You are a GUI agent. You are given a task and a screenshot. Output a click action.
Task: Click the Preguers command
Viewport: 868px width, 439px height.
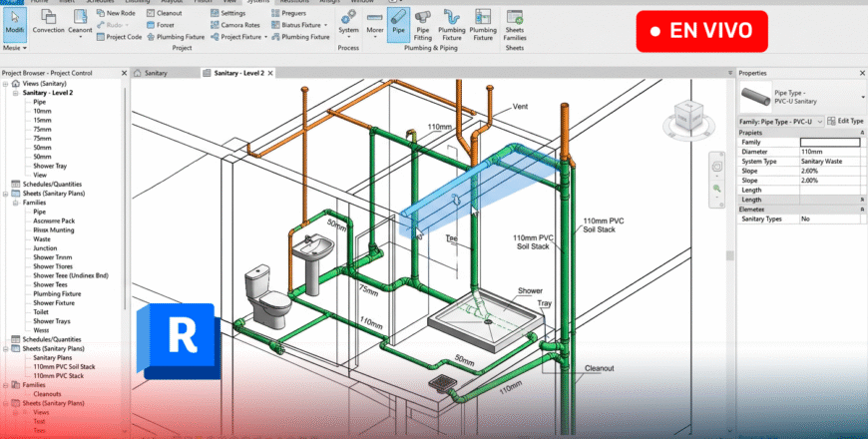tap(288, 13)
